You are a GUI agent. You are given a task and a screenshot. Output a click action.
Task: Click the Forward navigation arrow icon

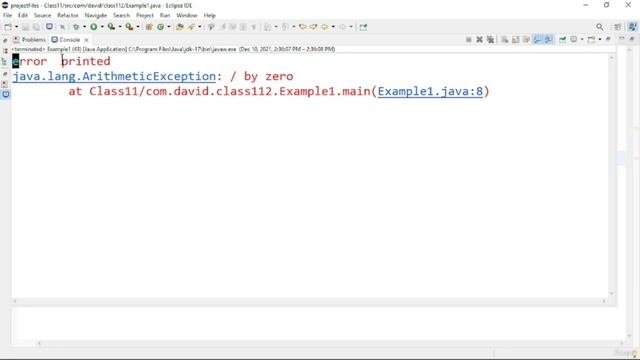tap(342, 27)
